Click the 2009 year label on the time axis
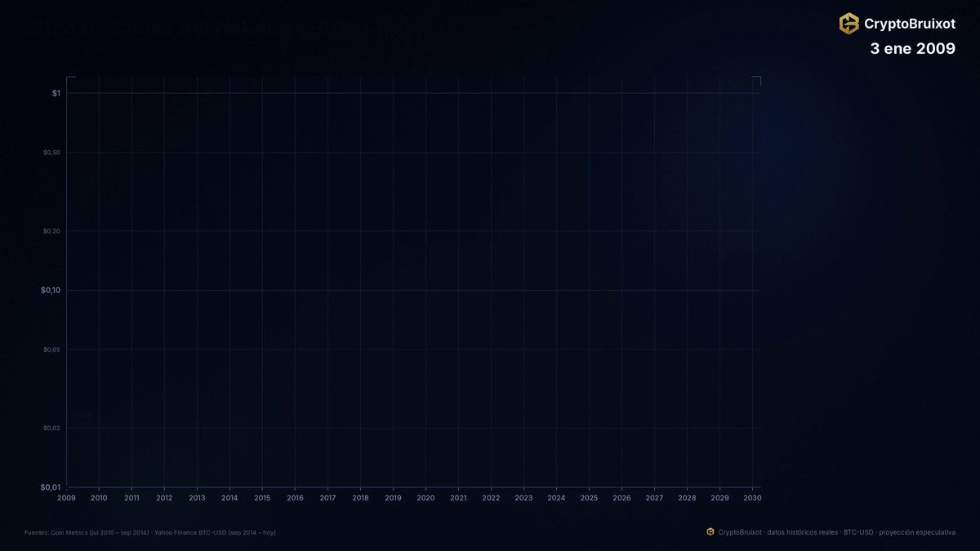 click(66, 498)
